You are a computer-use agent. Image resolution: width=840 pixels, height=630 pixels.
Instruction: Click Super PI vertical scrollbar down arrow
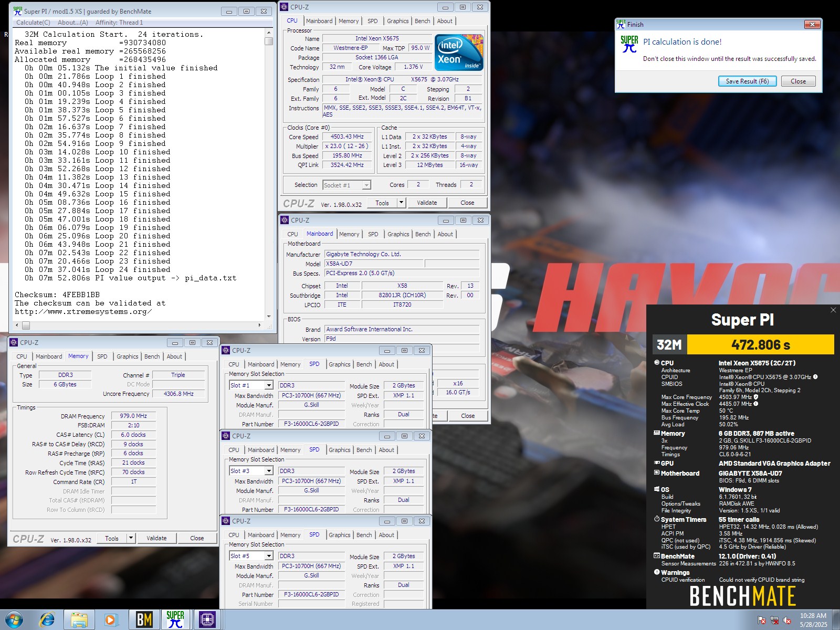point(269,317)
